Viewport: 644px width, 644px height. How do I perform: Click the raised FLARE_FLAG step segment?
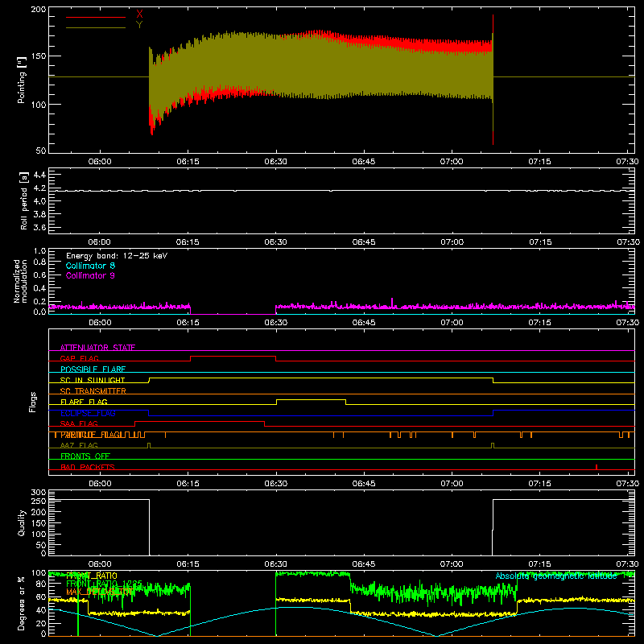pyautogui.click(x=311, y=399)
